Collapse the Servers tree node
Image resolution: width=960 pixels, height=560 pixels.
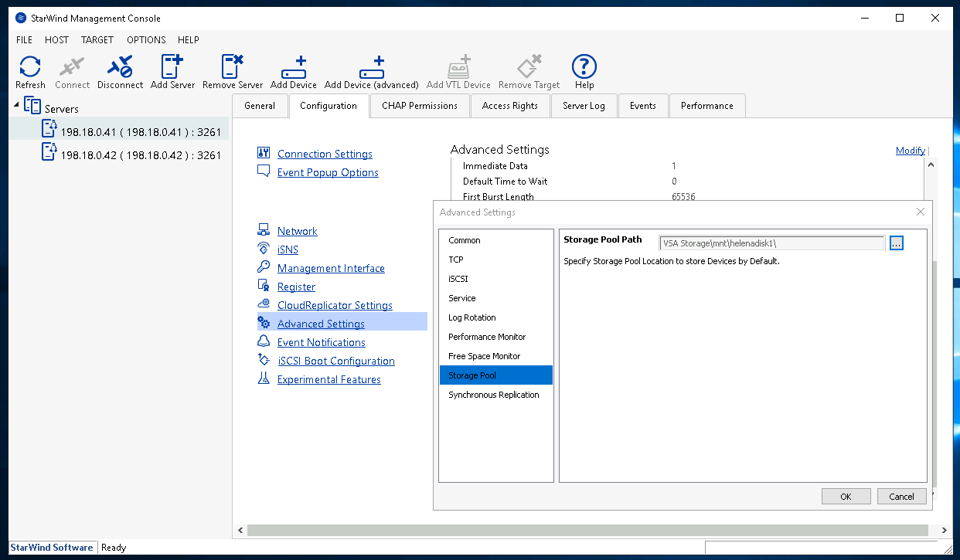(x=17, y=103)
